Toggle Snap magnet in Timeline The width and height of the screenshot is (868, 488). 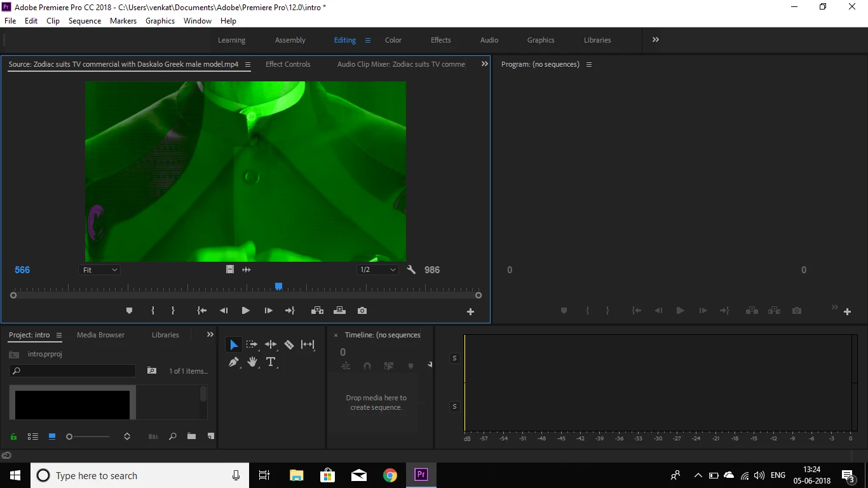click(367, 366)
